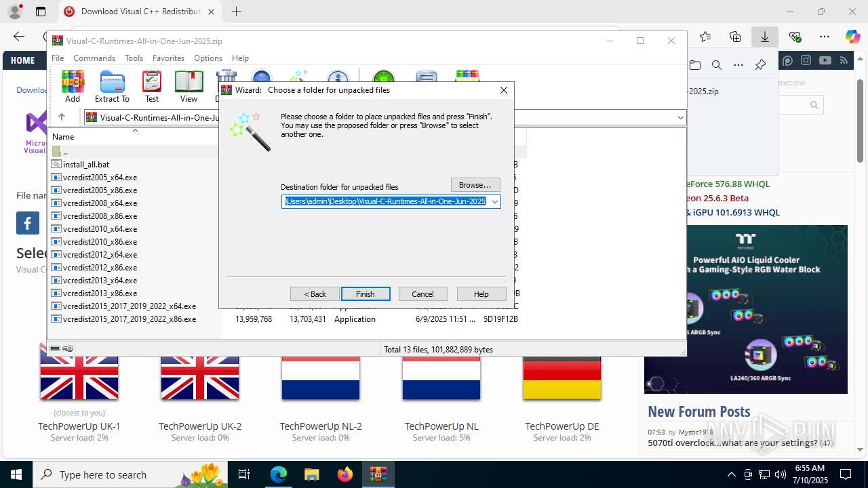Open Edge Favorites star list icon
Screen dimensions: 868x488
coord(705,37)
